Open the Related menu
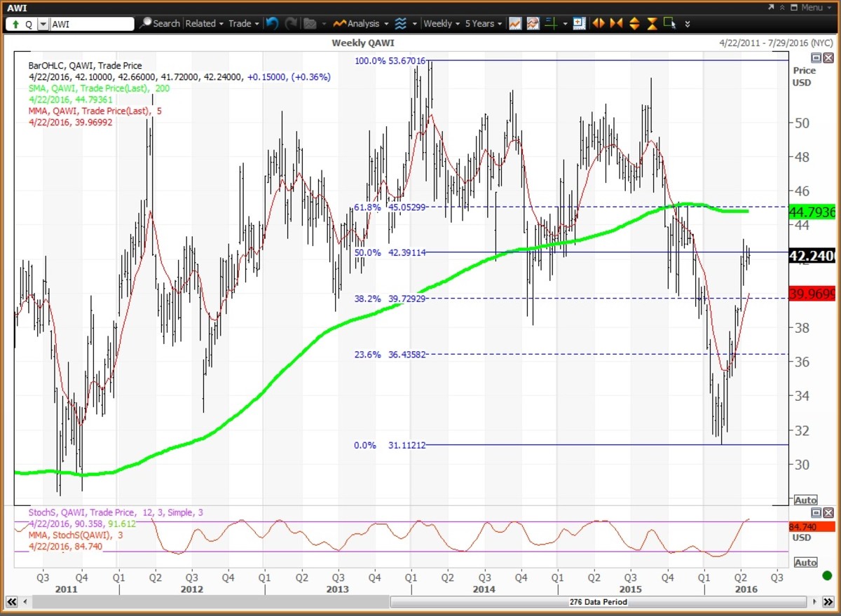 204,24
